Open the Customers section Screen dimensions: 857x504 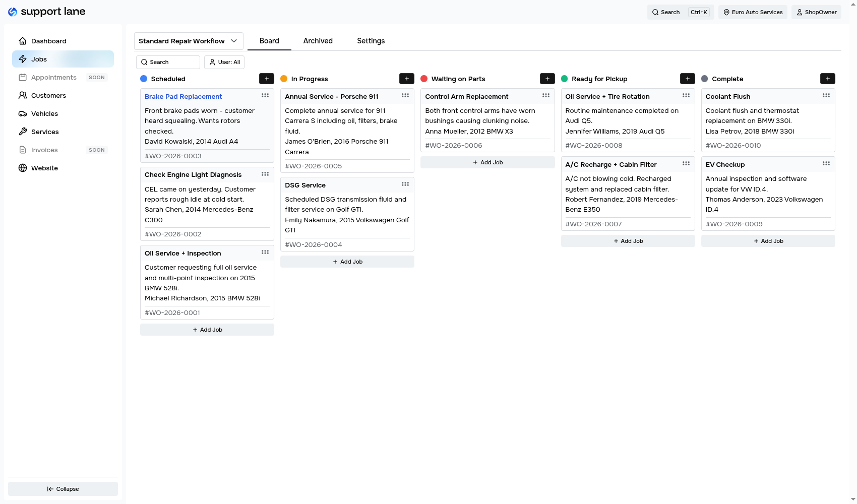[48, 95]
